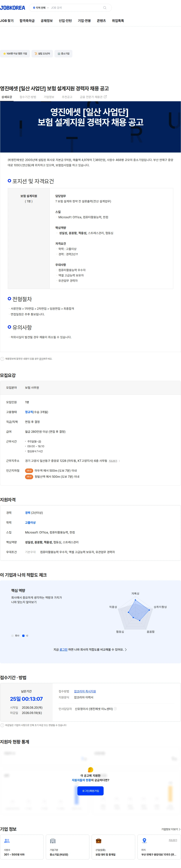Click the 3호선 badge for 정발산역

[29, 476]
